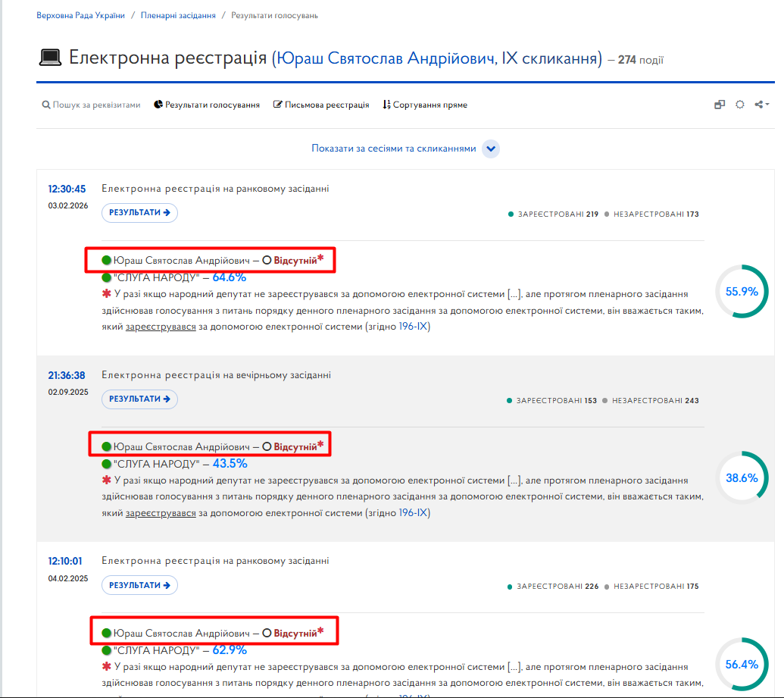
Task: Click the ЗАРЕЄСТРОВАНІ 219 legend entry
Action: [553, 214]
